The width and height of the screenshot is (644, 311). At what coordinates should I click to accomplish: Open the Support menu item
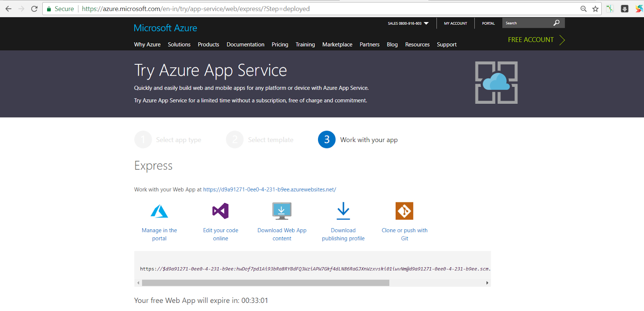click(447, 45)
